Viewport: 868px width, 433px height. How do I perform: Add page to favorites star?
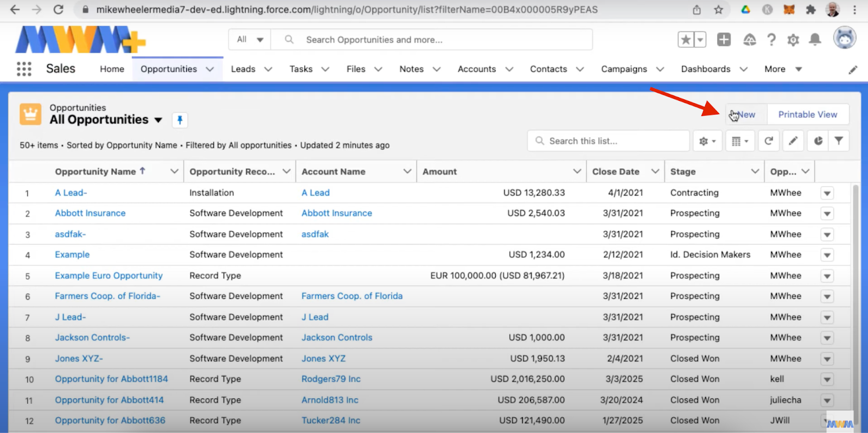pos(686,40)
